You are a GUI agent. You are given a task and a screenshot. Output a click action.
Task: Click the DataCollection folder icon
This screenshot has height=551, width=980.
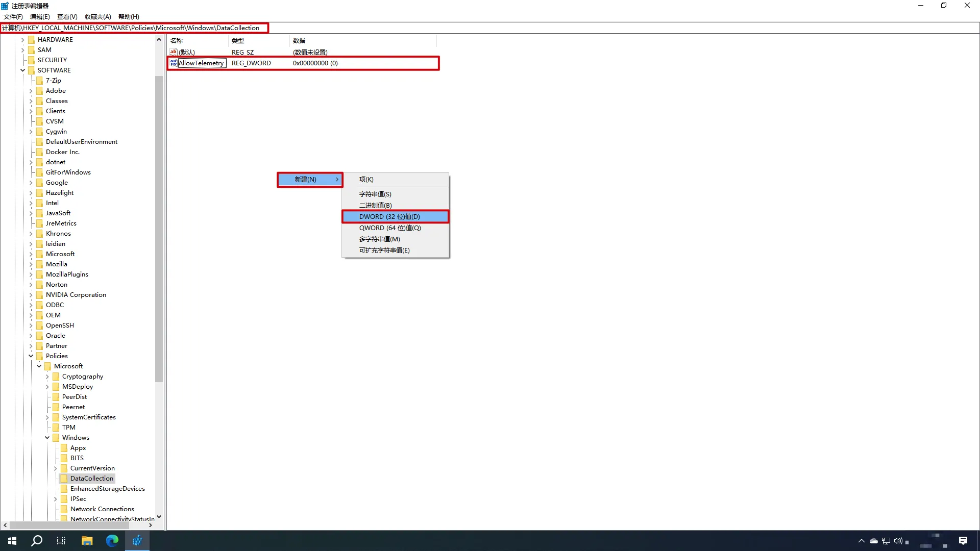(64, 479)
